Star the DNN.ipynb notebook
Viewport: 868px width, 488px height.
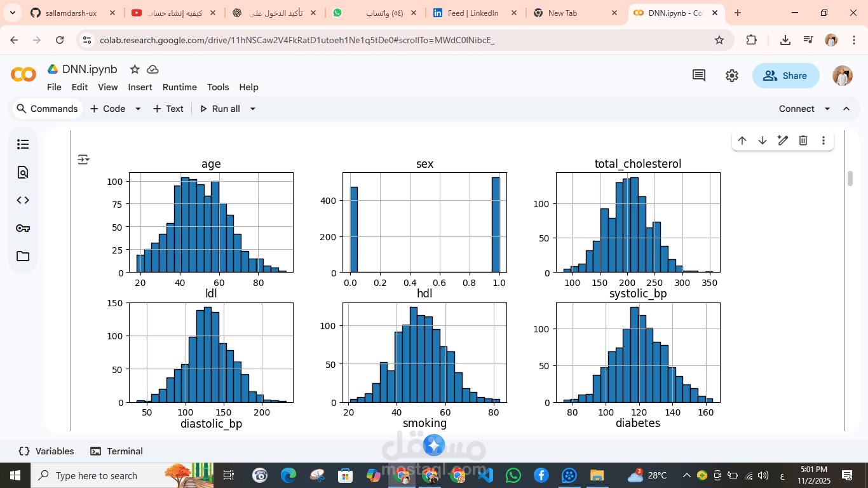coord(134,69)
